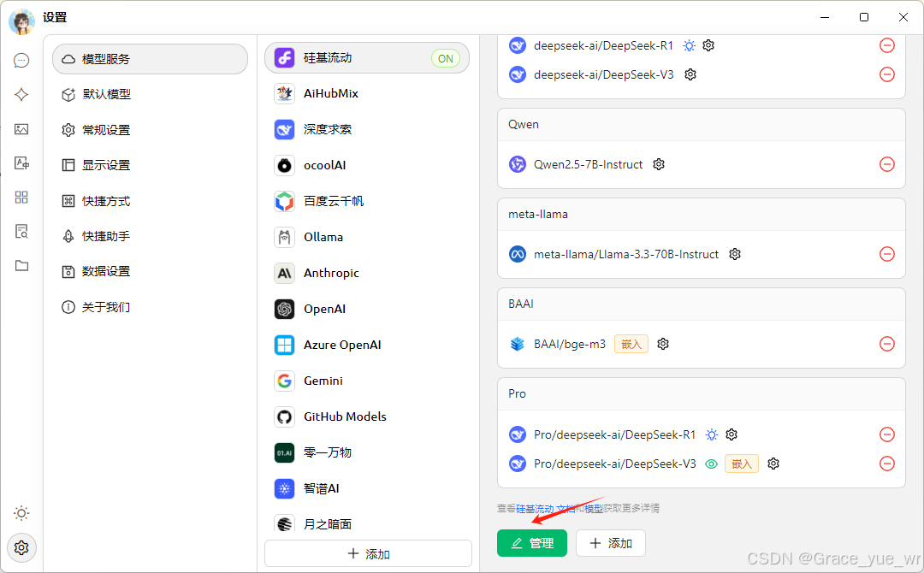
Task: Select the 硅基流动 provider
Action: coord(367,57)
